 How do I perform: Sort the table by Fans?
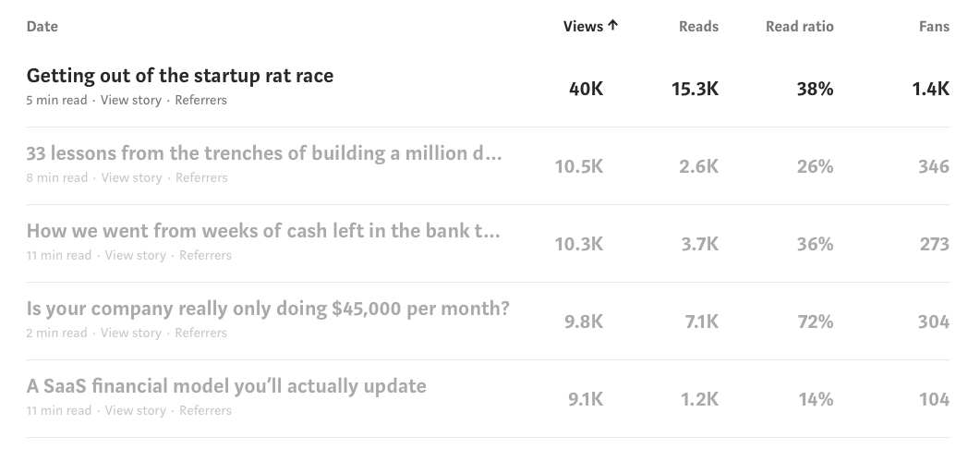[934, 27]
